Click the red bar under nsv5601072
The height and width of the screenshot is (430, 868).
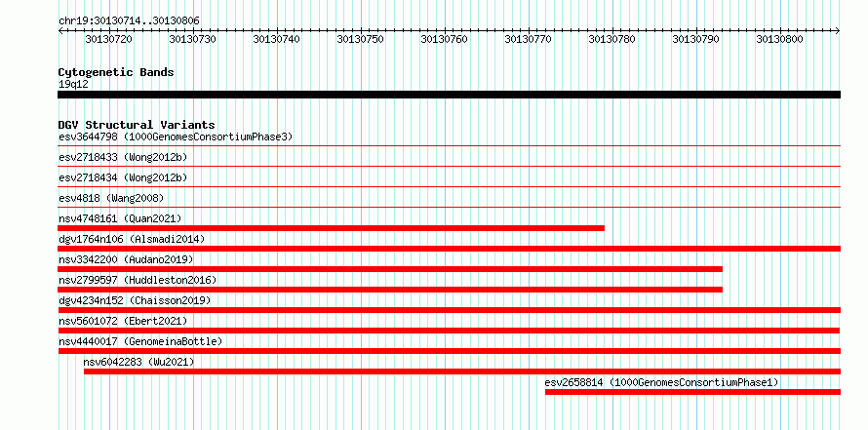pyautogui.click(x=449, y=331)
